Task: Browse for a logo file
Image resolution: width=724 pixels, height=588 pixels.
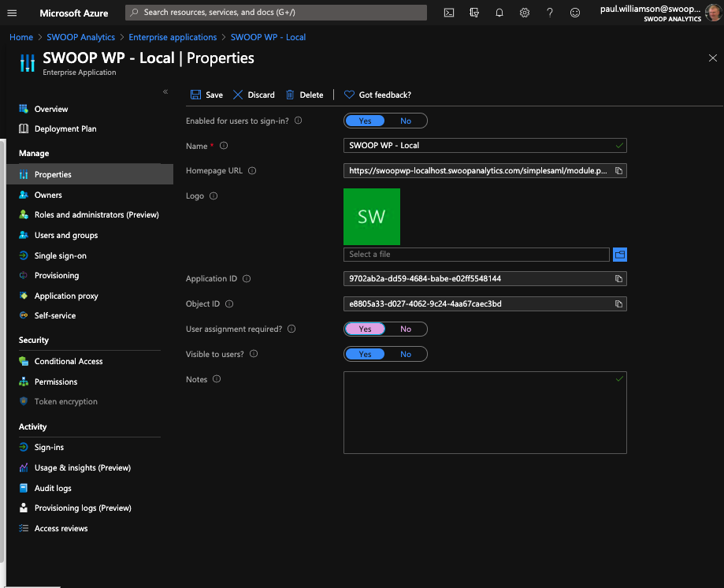Action: tap(620, 255)
